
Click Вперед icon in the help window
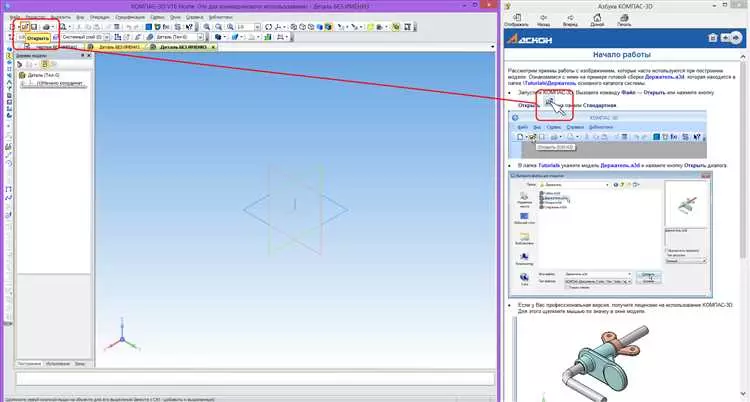tap(570, 20)
